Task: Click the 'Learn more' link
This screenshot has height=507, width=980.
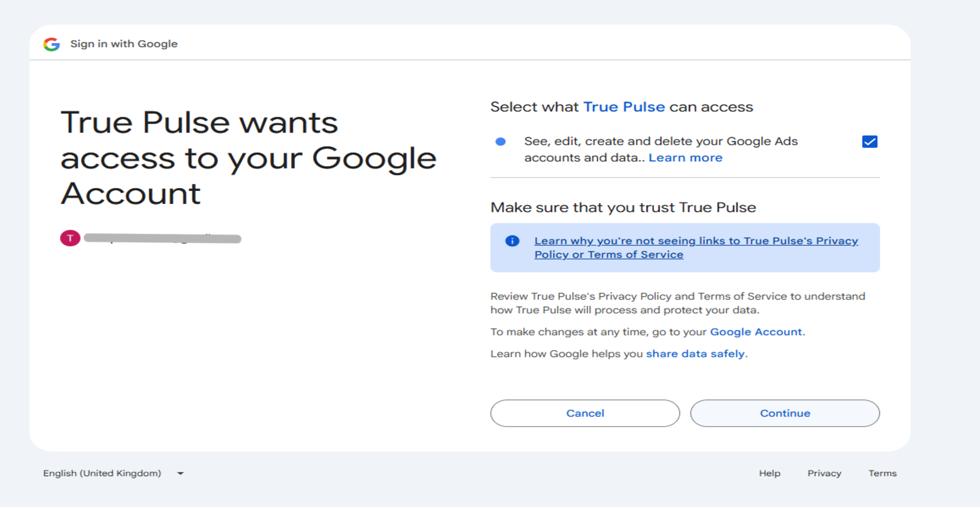Action: point(685,158)
